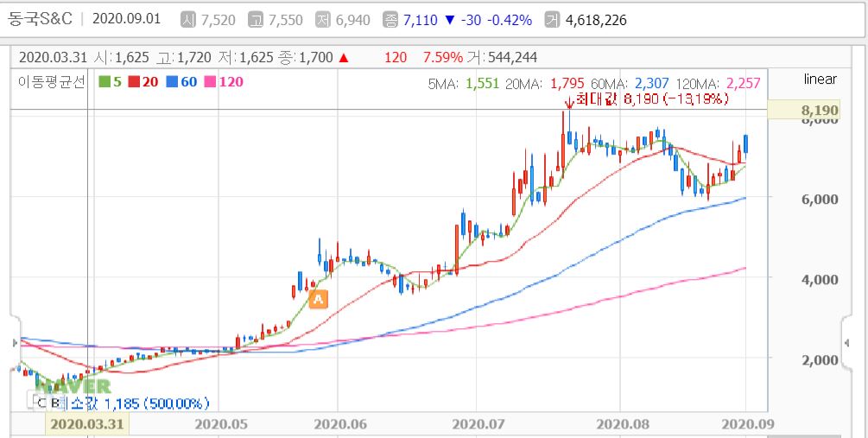The image size is (868, 438).
Task: Click the 거 (volume) icon
Action: coord(552,20)
